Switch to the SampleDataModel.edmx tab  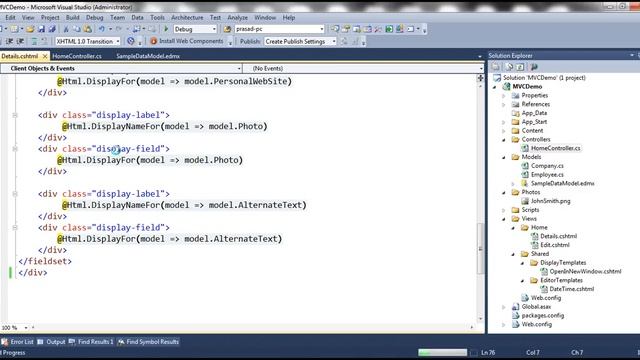click(148, 56)
